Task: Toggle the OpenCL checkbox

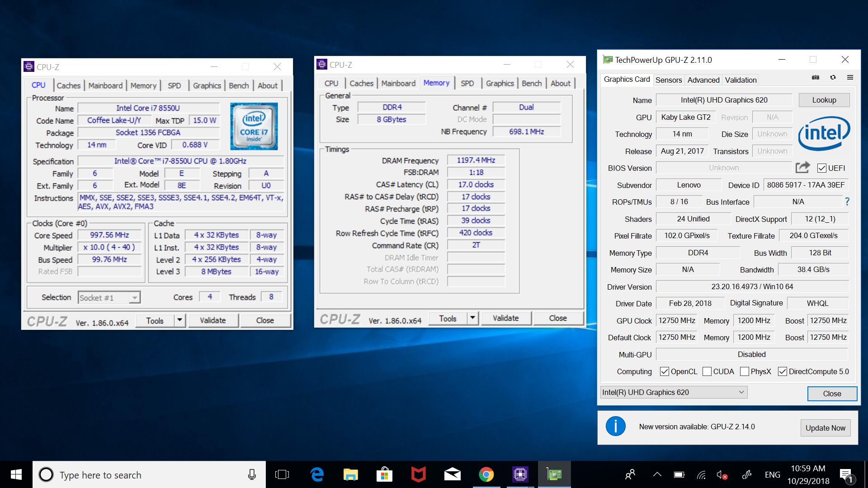Action: tap(664, 371)
